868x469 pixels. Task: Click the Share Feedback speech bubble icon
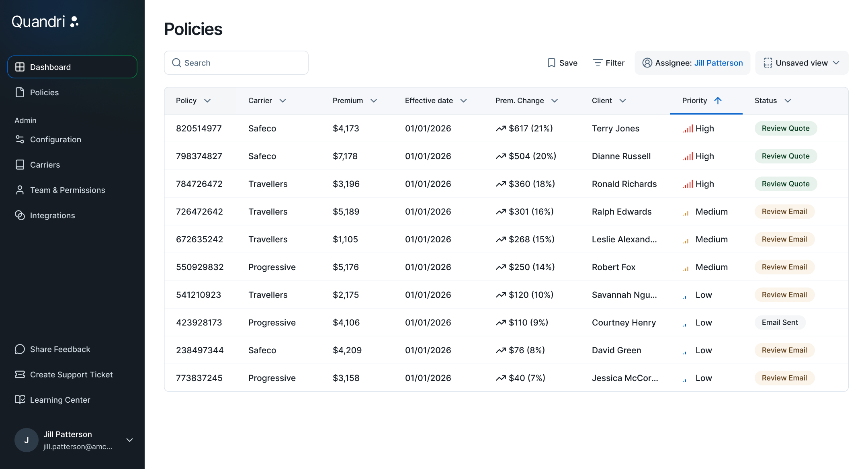pyautogui.click(x=20, y=349)
